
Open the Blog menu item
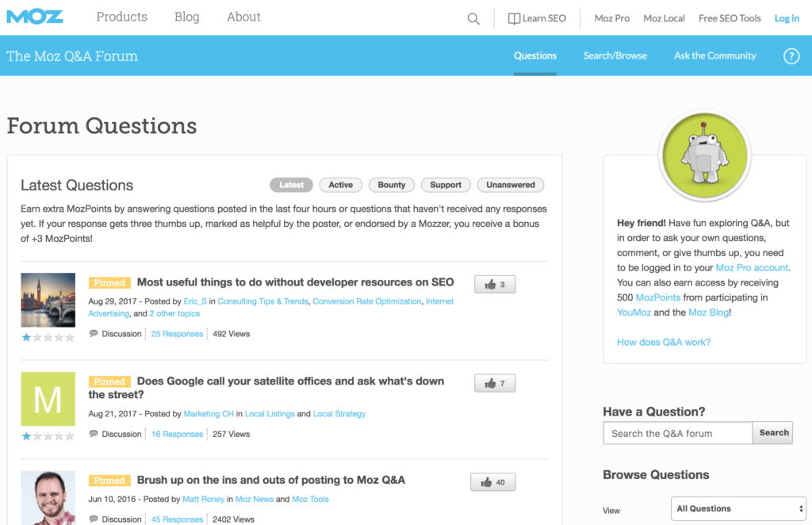point(187,17)
